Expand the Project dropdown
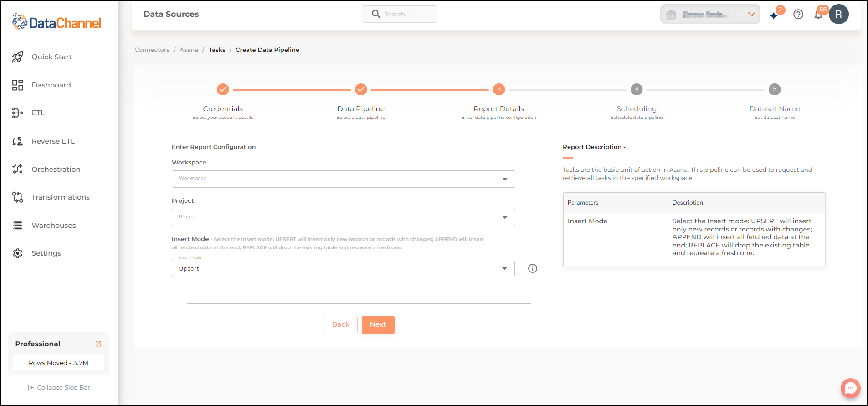This screenshot has width=868, height=406. click(x=344, y=217)
